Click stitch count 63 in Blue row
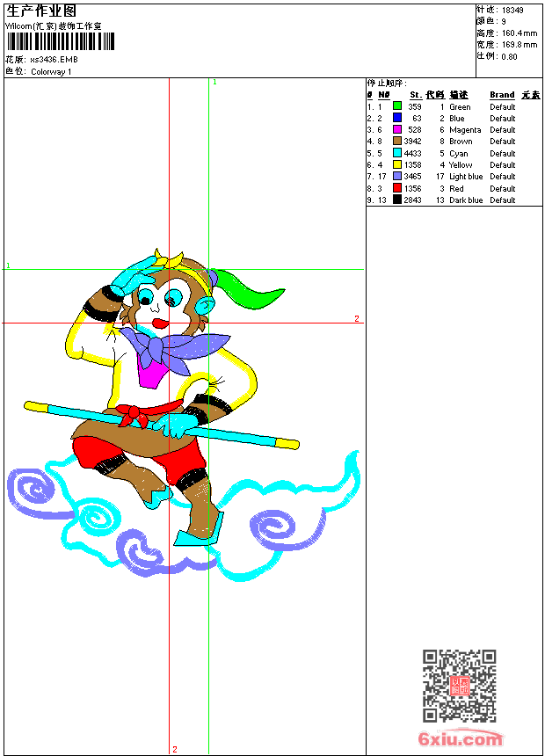This screenshot has width=545, height=756. coord(418,119)
